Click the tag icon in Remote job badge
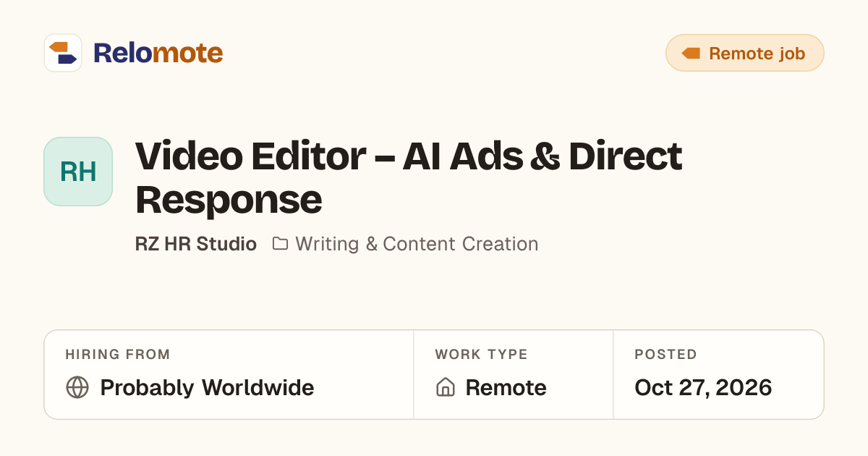Image resolution: width=868 pixels, height=456 pixels. coord(691,54)
